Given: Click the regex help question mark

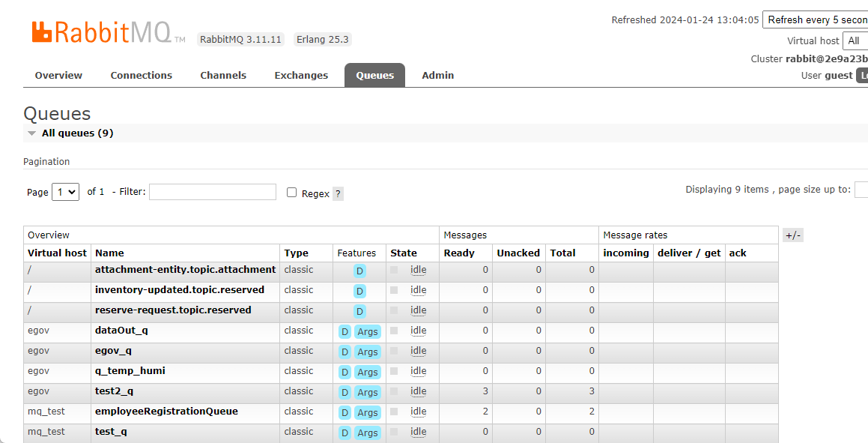Looking at the screenshot, I should pyautogui.click(x=338, y=193).
